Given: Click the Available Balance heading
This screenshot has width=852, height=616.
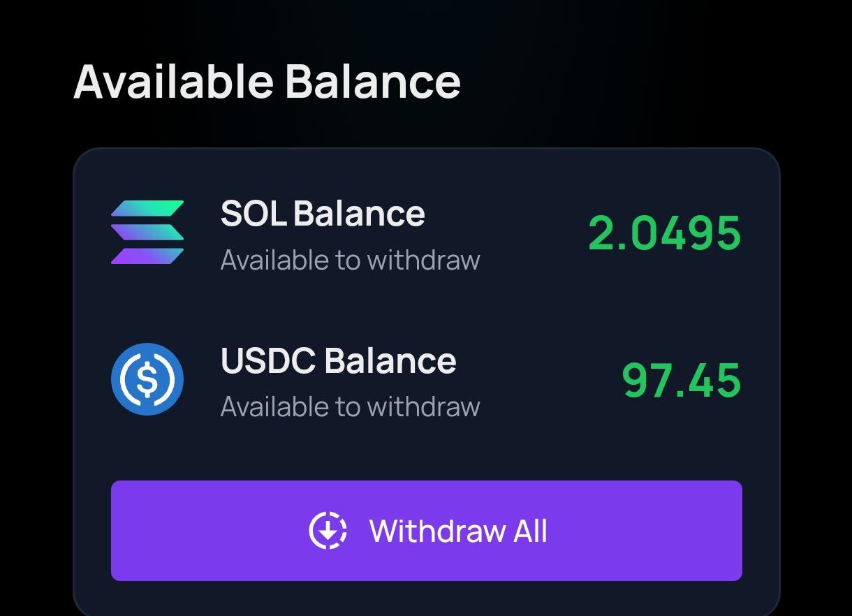Looking at the screenshot, I should (x=267, y=81).
